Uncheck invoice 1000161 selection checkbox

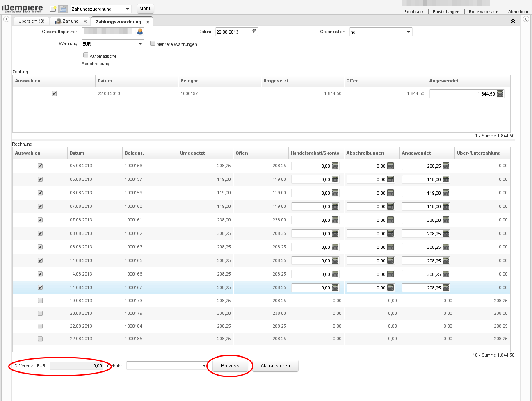[x=40, y=220]
